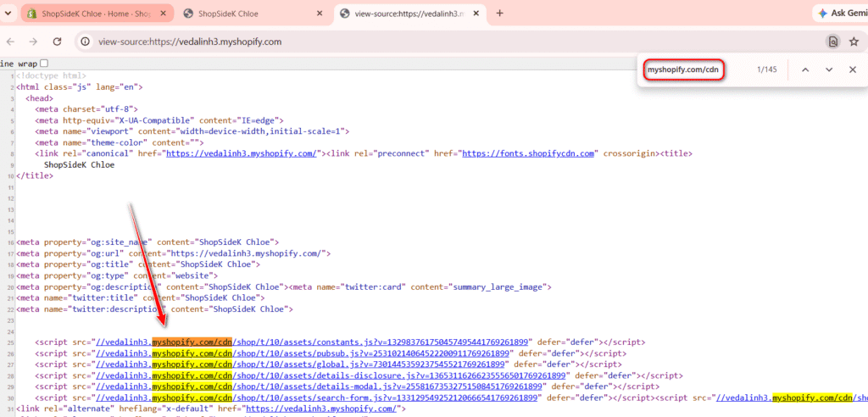Jump to previous find result

point(805,69)
